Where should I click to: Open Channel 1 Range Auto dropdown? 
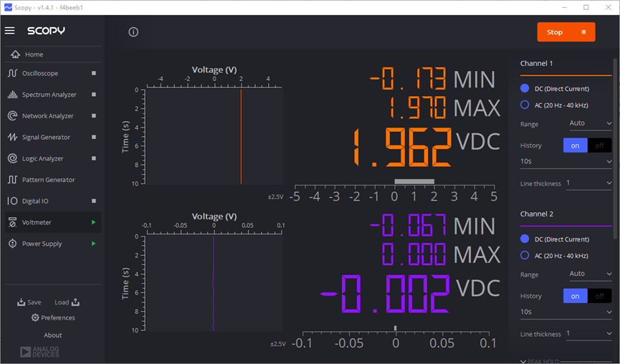591,123
